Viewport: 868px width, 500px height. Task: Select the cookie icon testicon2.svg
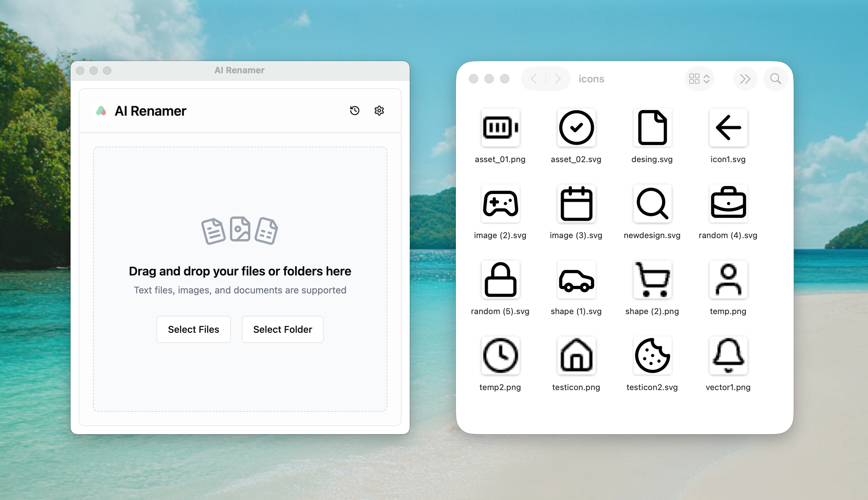coord(652,355)
